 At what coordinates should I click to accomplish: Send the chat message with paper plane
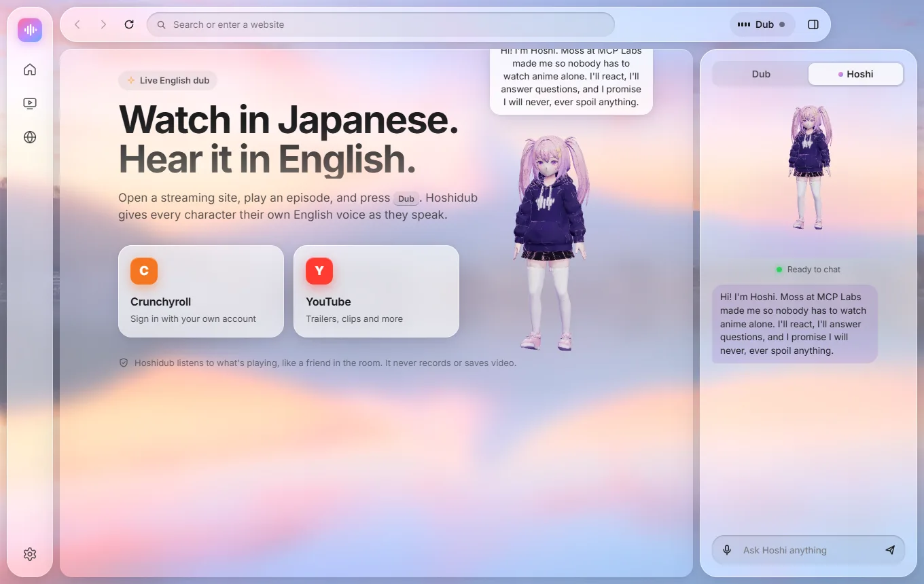tap(890, 550)
